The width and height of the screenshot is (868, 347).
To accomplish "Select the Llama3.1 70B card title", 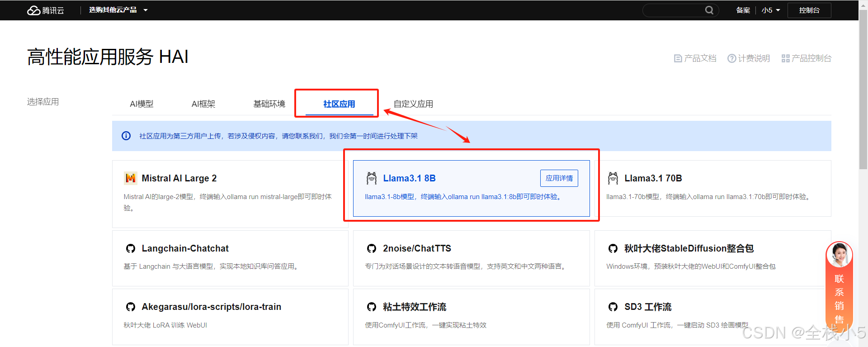I will (x=653, y=178).
